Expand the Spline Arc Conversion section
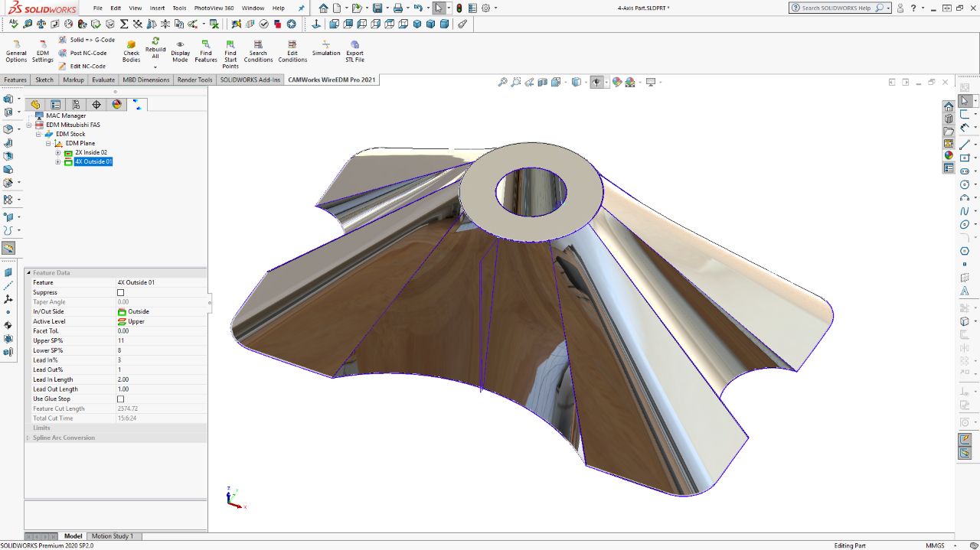The width and height of the screenshot is (980, 550). click(28, 438)
